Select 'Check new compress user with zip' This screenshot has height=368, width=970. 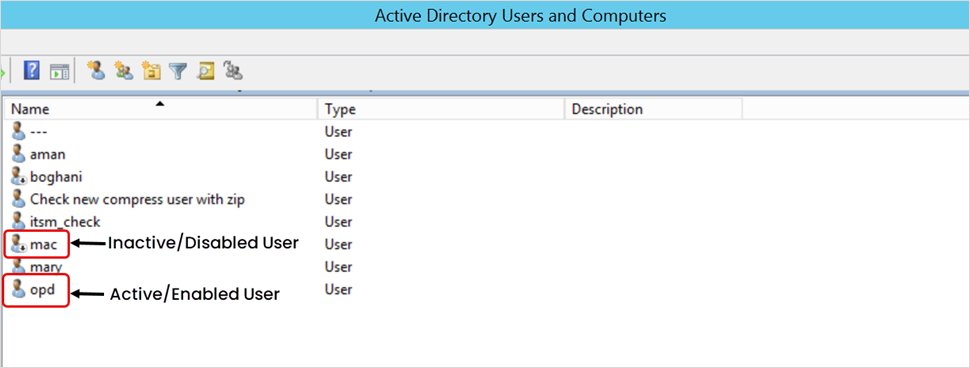[137, 199]
